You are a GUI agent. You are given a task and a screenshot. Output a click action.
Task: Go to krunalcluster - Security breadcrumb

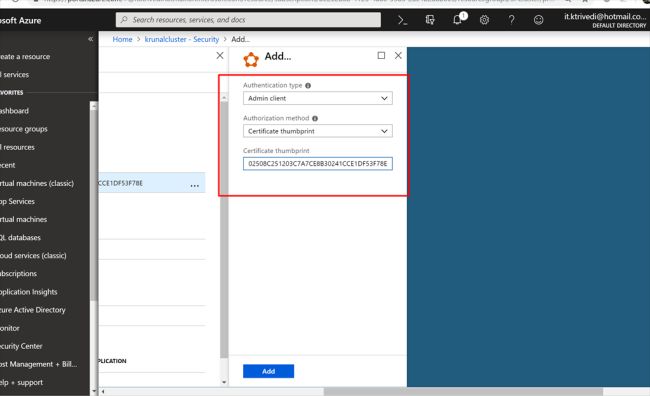(182, 39)
